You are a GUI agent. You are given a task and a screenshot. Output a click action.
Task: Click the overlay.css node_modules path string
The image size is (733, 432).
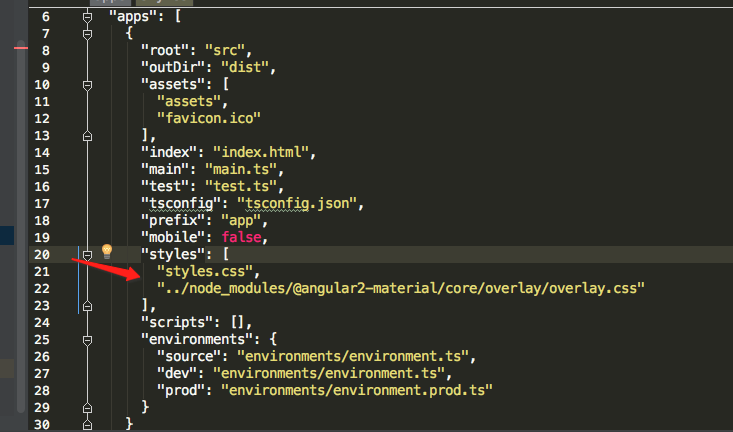401,288
